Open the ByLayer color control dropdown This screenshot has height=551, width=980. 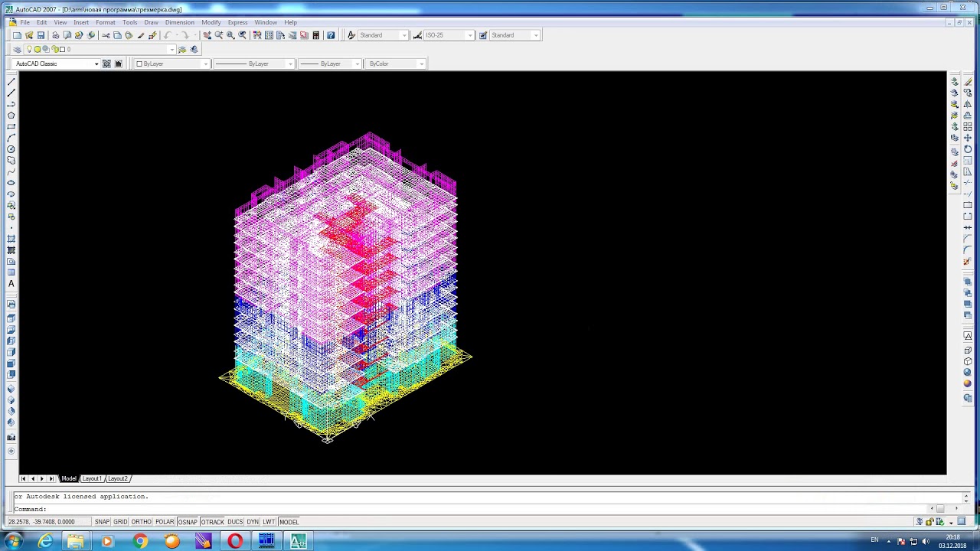171,64
